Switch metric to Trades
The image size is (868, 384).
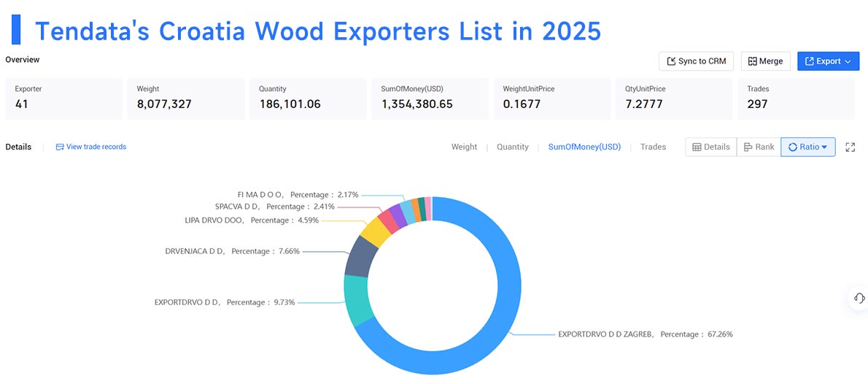(654, 147)
